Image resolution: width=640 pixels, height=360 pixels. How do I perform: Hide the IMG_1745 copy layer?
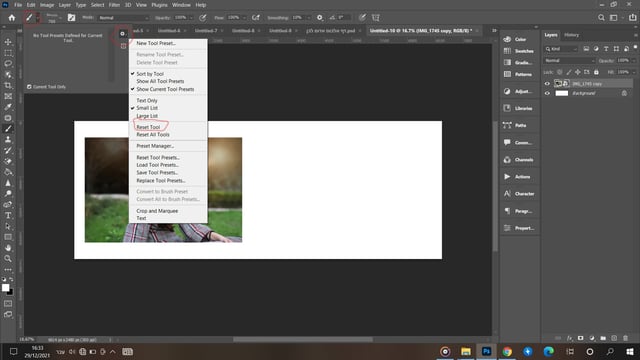[x=547, y=84]
